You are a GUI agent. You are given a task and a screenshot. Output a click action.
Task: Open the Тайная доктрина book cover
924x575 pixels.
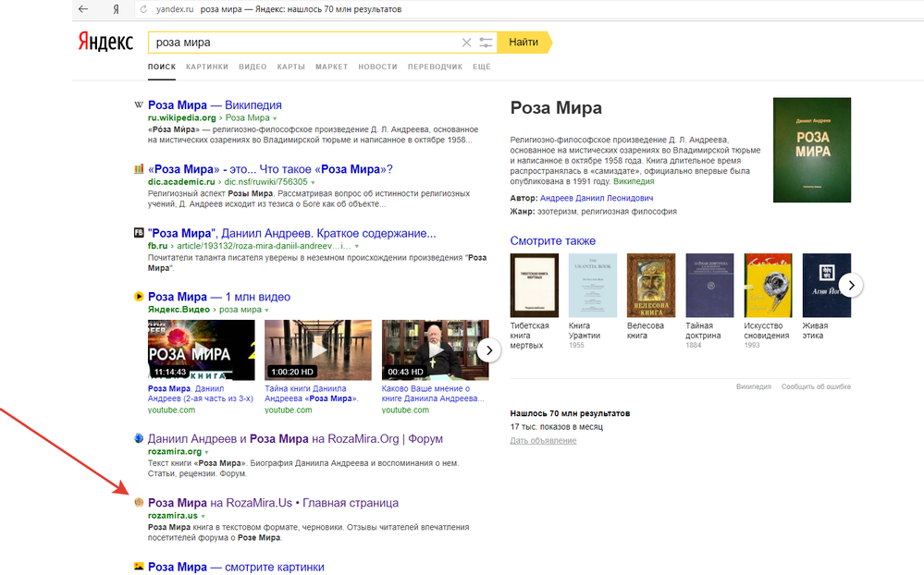710,286
